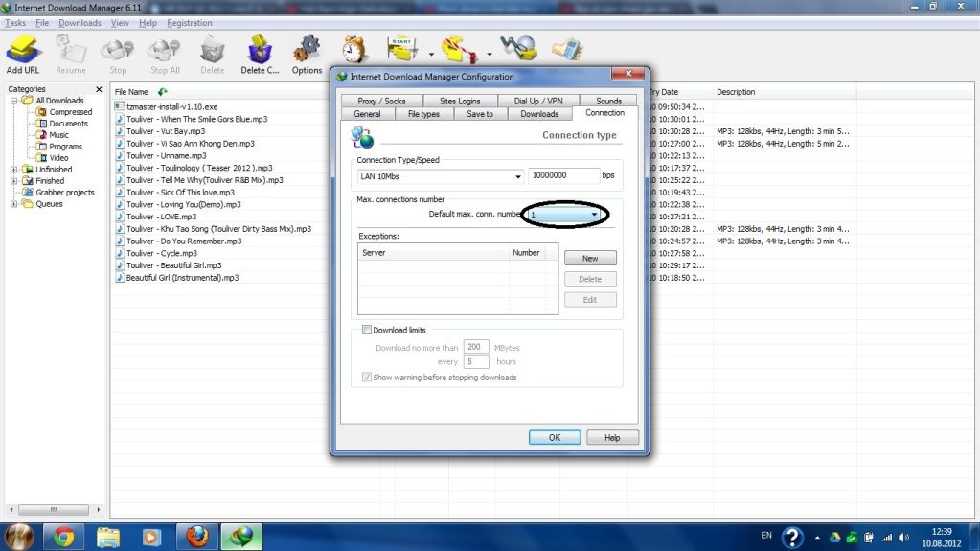980x551 pixels.
Task: Click the New exception button
Action: [590, 258]
